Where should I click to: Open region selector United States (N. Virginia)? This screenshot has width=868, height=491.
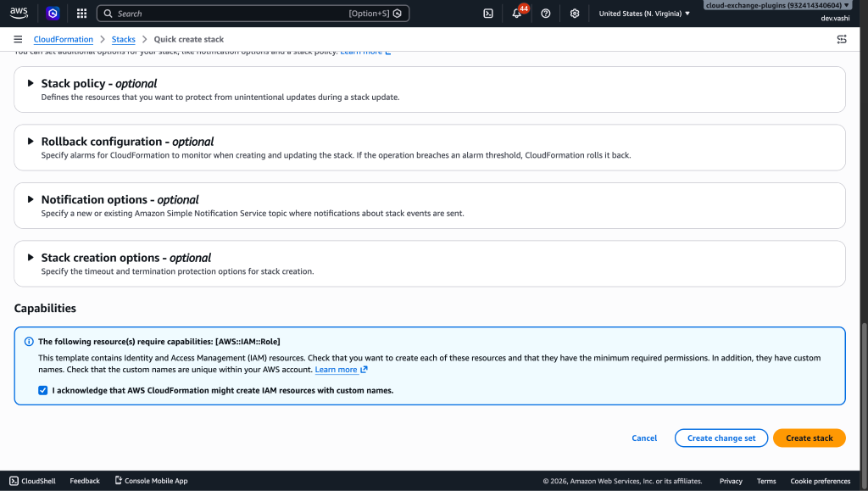tap(644, 14)
